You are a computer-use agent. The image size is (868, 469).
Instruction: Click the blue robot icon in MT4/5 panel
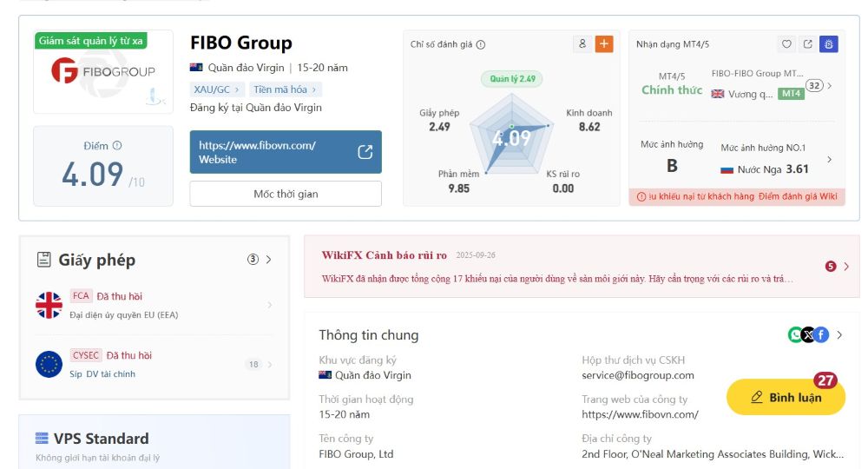829,44
